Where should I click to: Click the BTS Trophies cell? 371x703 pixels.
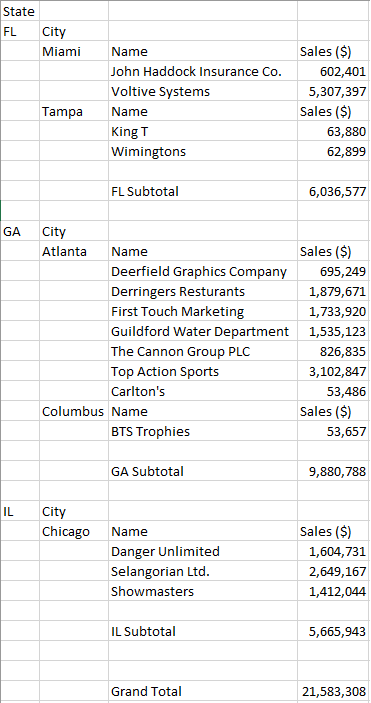click(203, 431)
